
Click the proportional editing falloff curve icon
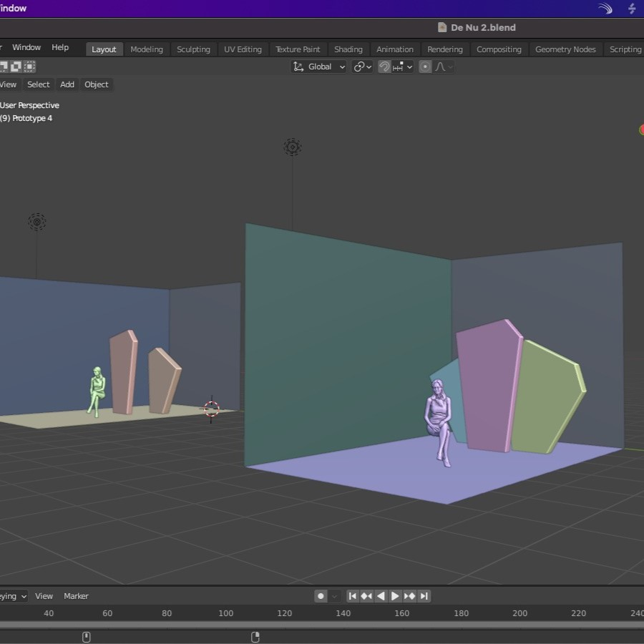tap(441, 67)
